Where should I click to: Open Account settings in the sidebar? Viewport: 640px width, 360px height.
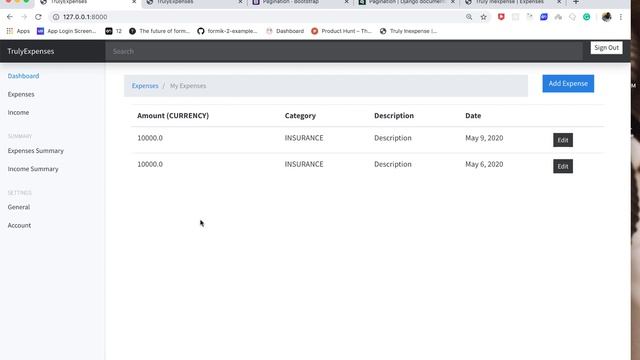point(19,225)
